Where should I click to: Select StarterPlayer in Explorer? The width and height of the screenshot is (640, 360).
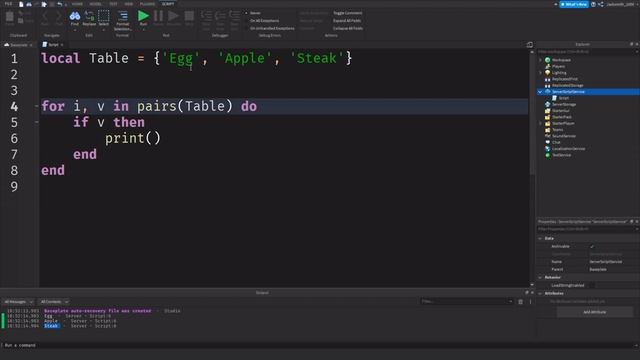pyautogui.click(x=563, y=123)
